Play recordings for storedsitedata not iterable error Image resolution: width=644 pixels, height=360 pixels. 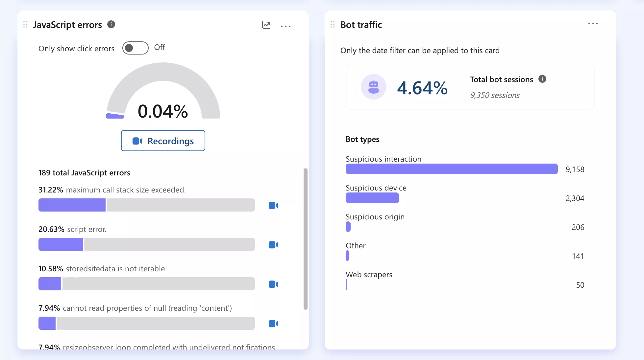click(273, 284)
